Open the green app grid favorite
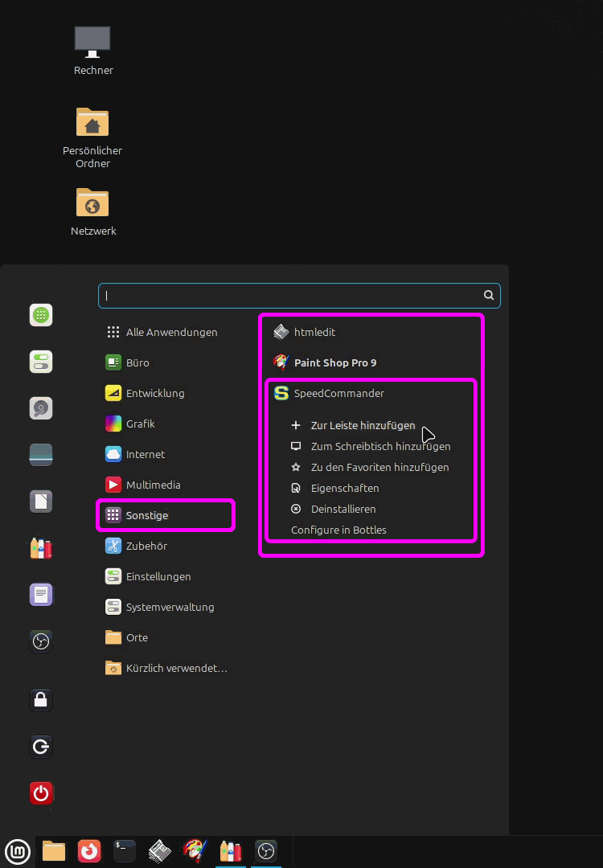603x868 pixels. (41, 315)
